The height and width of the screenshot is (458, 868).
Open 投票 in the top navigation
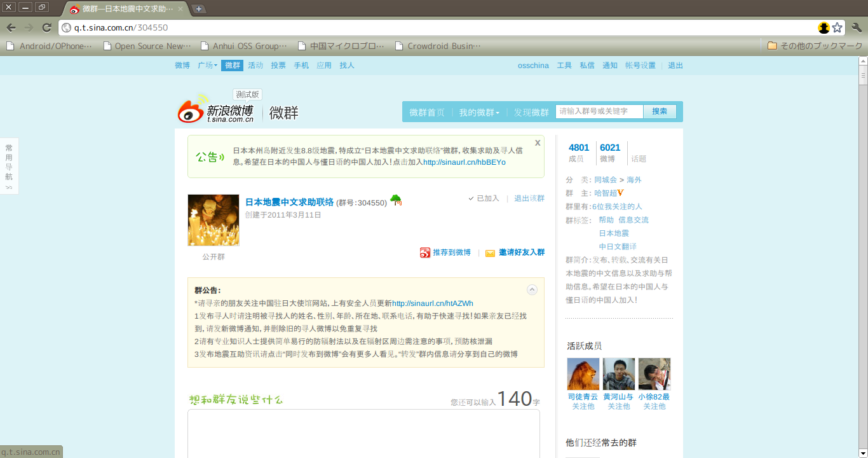point(278,66)
